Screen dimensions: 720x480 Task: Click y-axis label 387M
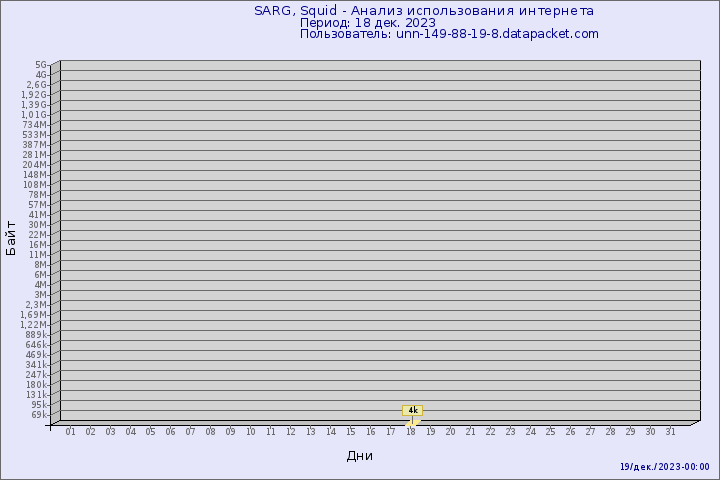[35, 145]
